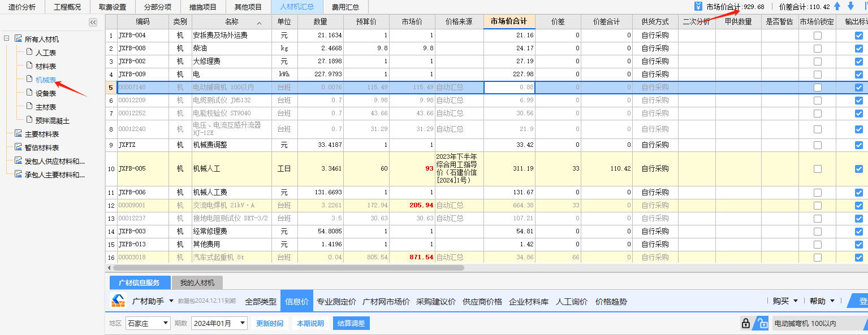Click the yen market price total icon
The image size is (868, 335).
[x=698, y=7]
